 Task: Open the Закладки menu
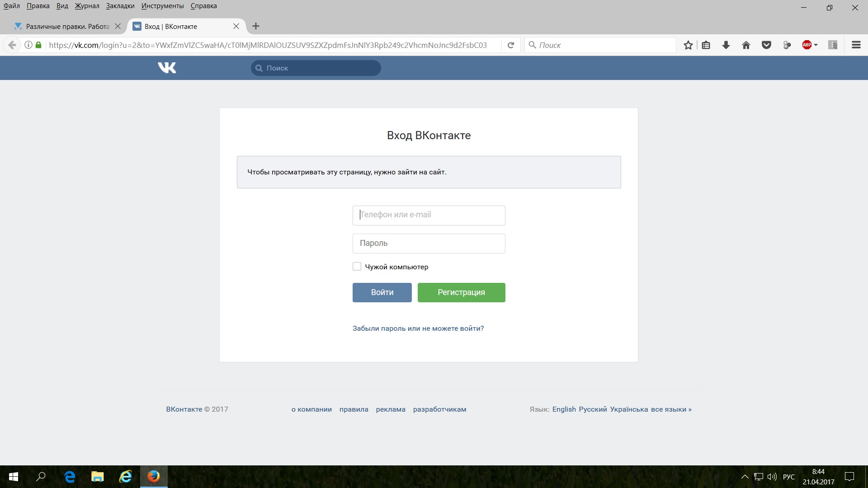120,6
